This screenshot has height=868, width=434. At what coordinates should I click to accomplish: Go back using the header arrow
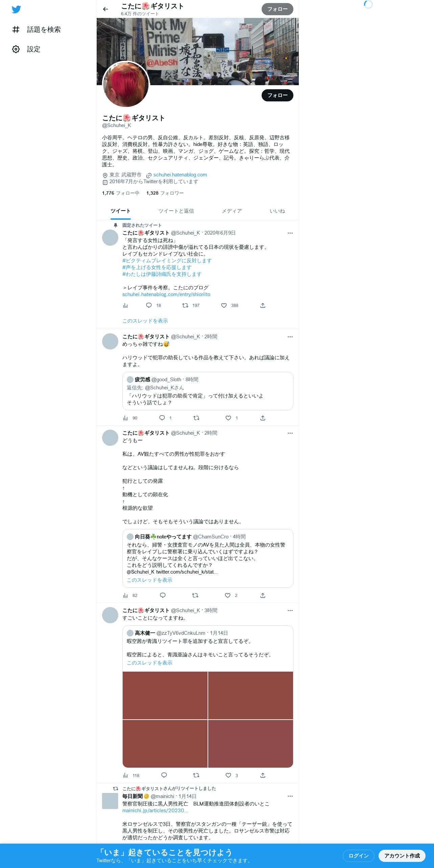coord(105,9)
